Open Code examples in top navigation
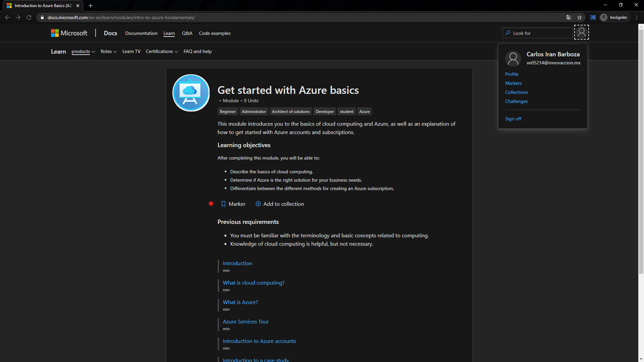This screenshot has width=644, height=362. (215, 33)
